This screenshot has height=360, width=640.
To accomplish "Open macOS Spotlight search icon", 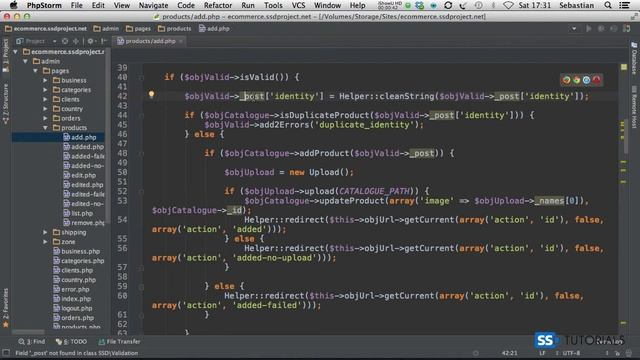I will click(608, 5).
